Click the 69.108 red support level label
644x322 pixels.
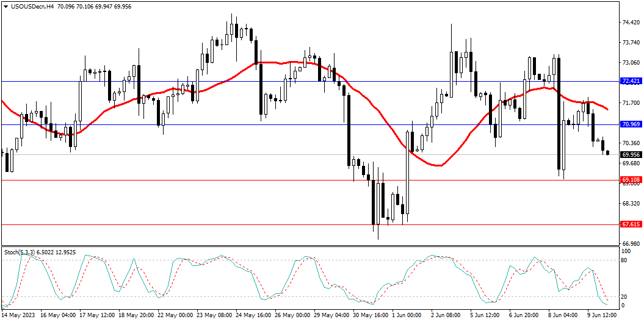click(x=632, y=180)
